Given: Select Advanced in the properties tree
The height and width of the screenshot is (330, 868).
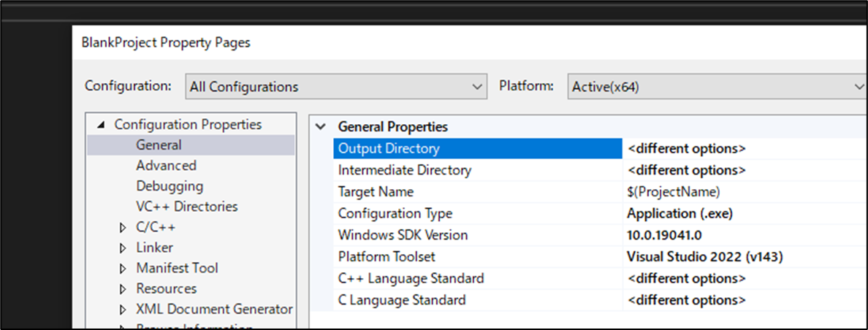Looking at the screenshot, I should click(166, 166).
